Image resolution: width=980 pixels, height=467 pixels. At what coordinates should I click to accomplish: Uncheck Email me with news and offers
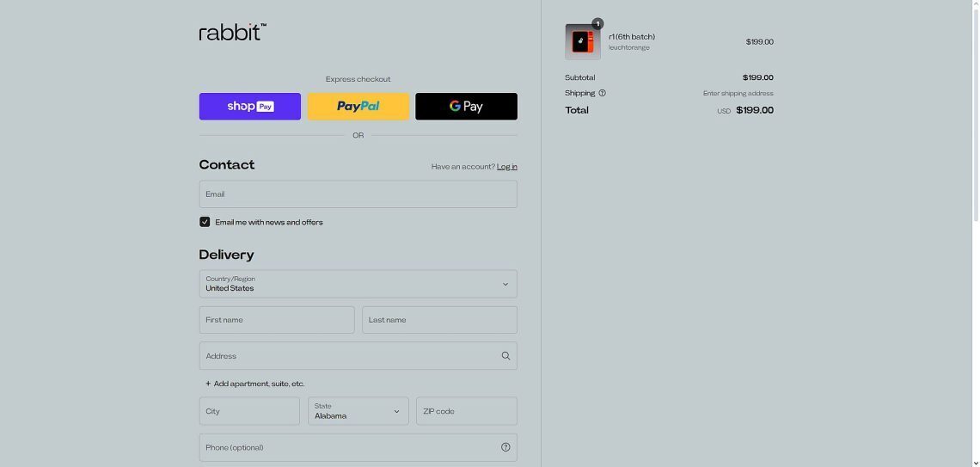point(205,222)
